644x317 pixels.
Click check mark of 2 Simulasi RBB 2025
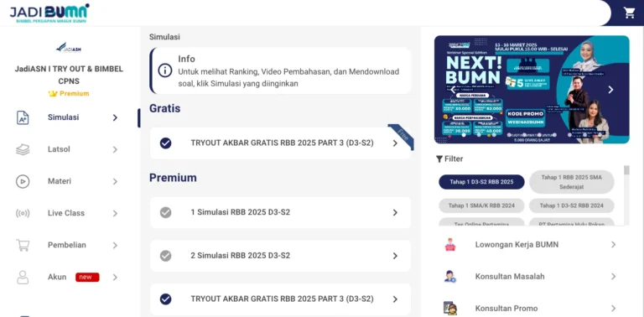point(165,256)
